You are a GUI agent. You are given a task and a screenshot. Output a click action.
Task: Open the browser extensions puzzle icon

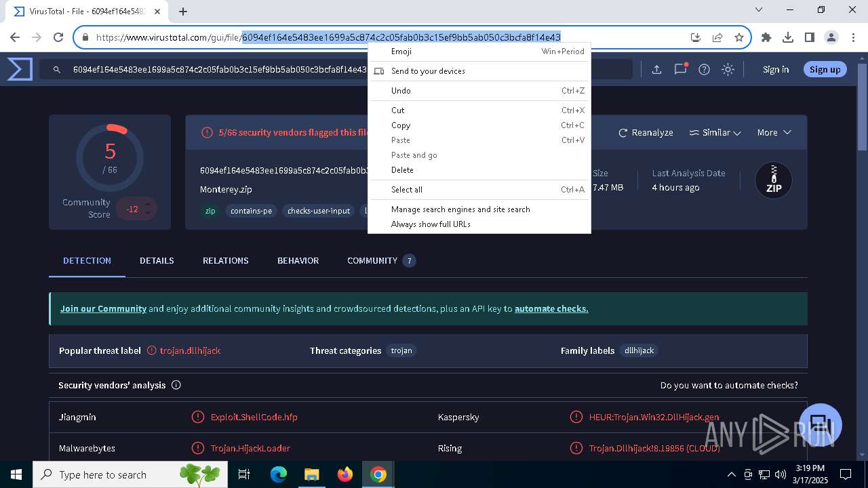coord(766,37)
